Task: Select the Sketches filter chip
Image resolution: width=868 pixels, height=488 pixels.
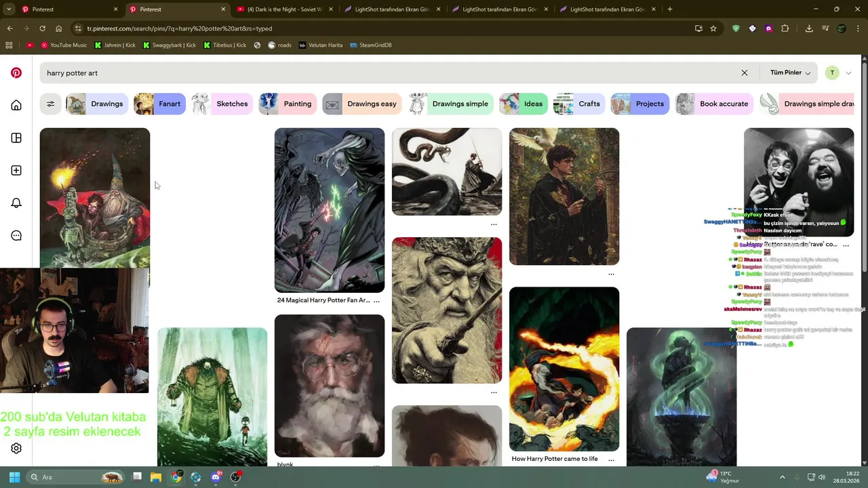Action: pyautogui.click(x=222, y=104)
